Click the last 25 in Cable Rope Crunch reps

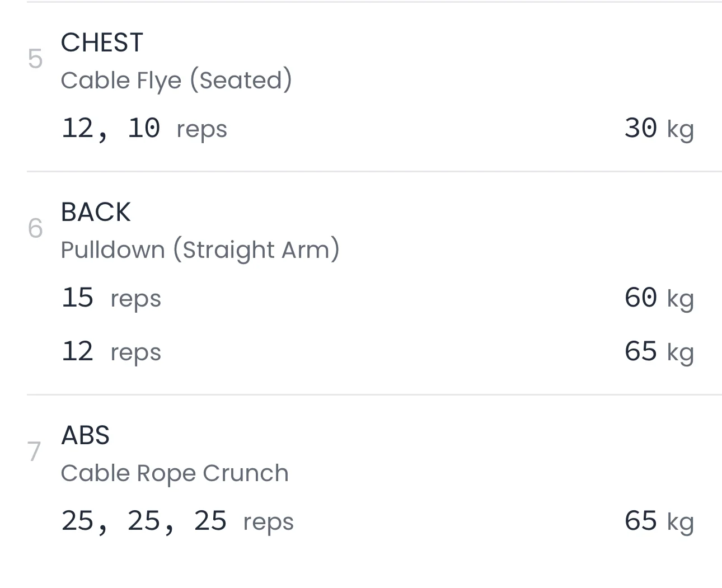210,521
